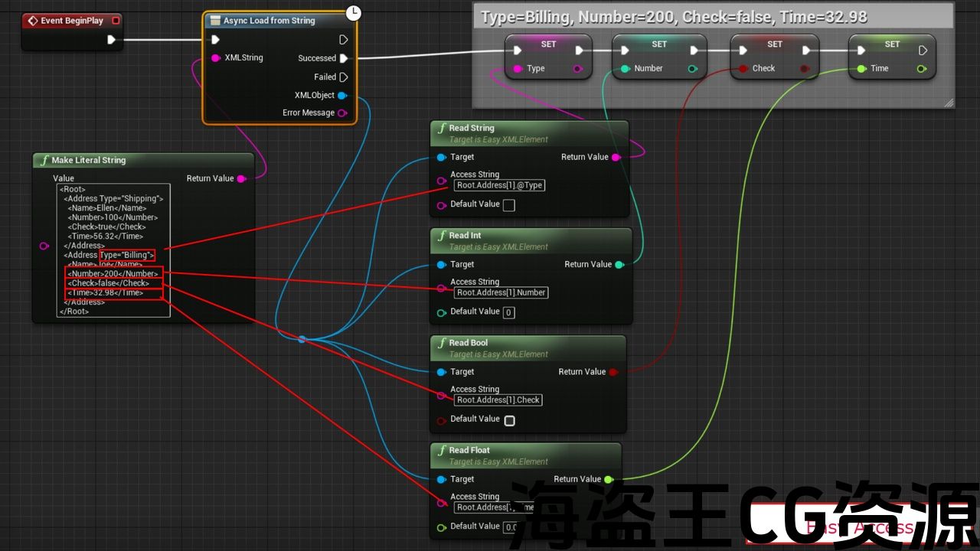The width and height of the screenshot is (980, 551).
Task: Toggle the Read Bool Default Value checkbox
Action: [509, 420]
